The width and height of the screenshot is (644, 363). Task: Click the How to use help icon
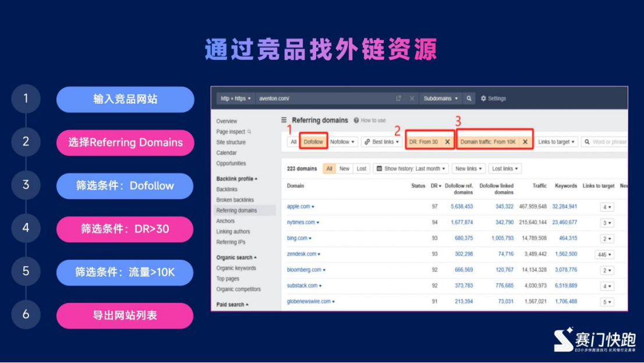click(x=356, y=121)
